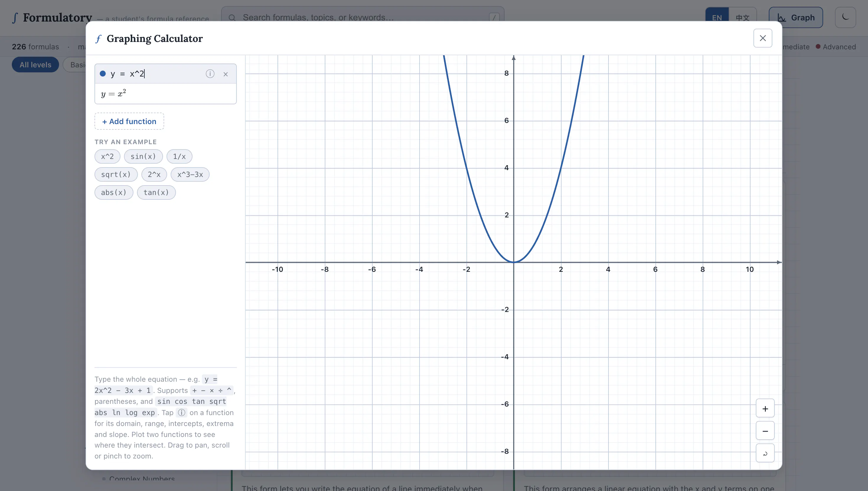The height and width of the screenshot is (491, 868).
Task: Toggle dark mode with moon icon
Action: pos(845,17)
